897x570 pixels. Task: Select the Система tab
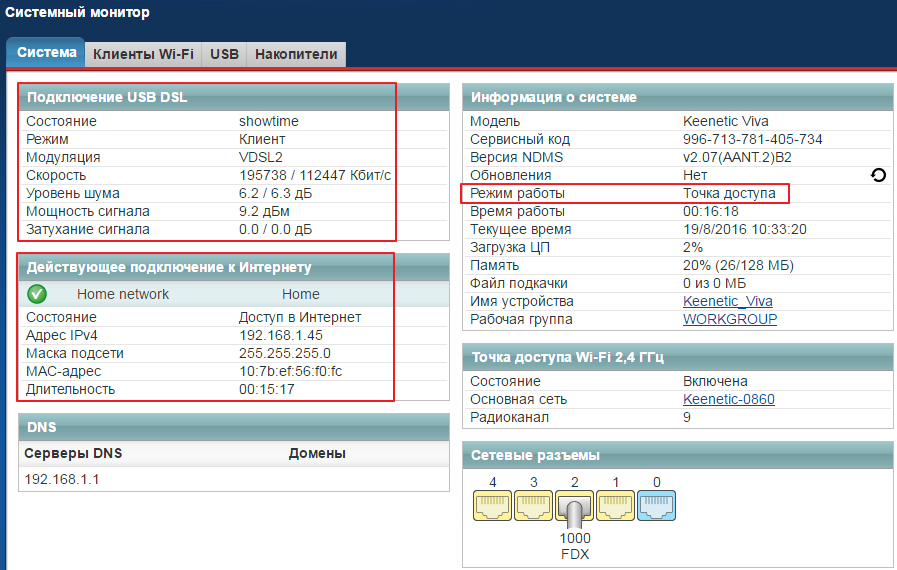pos(46,54)
